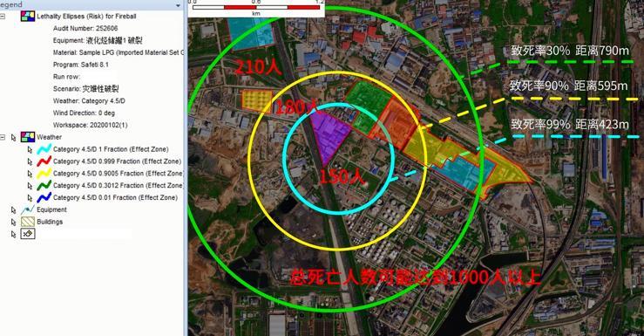Collapse the Lethality Ellipses tree node
This screenshot has width=644, height=336.
[3, 17]
